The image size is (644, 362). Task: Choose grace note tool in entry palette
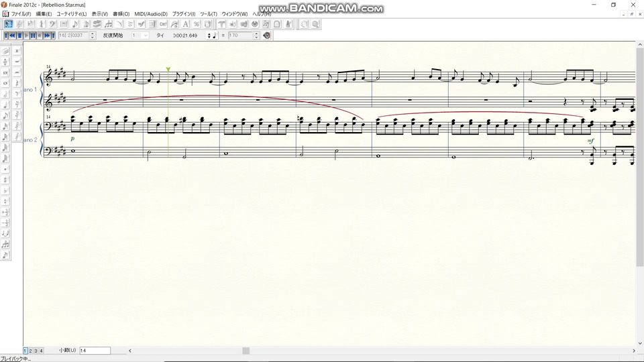[5, 255]
